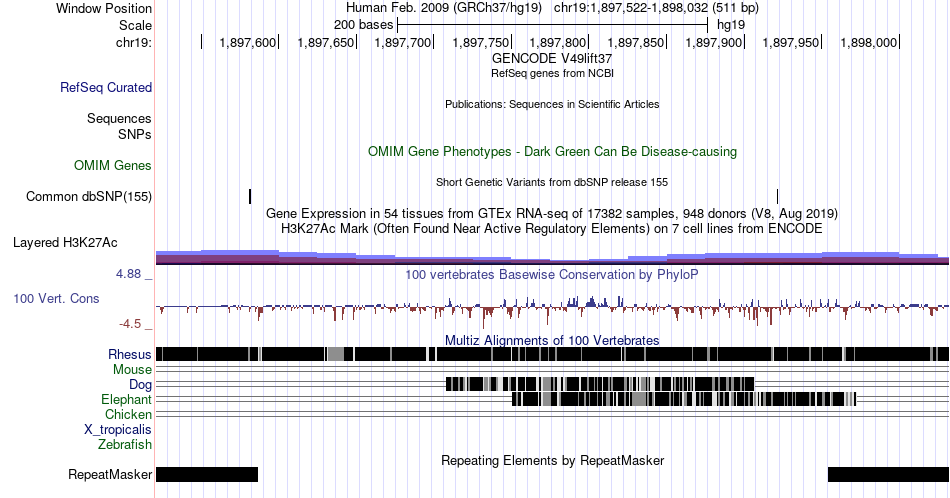Click Short Genetic Variants from dbSNP title

(552, 182)
